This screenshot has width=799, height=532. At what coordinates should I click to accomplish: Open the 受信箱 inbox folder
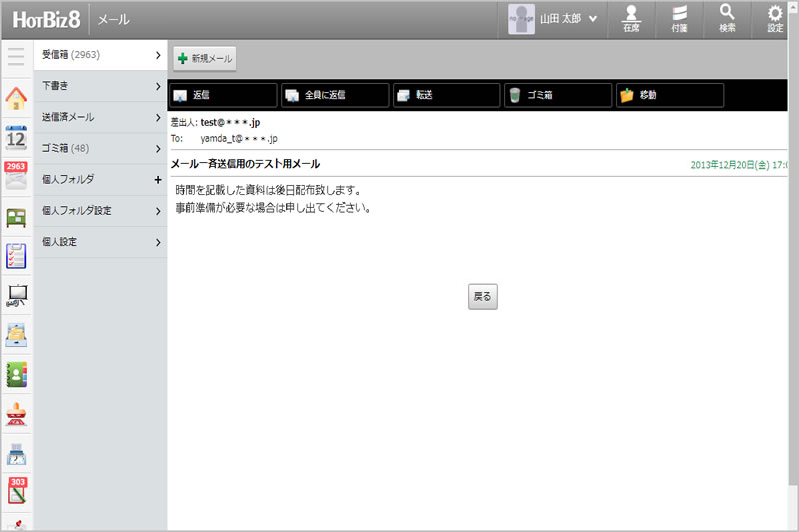tap(100, 55)
